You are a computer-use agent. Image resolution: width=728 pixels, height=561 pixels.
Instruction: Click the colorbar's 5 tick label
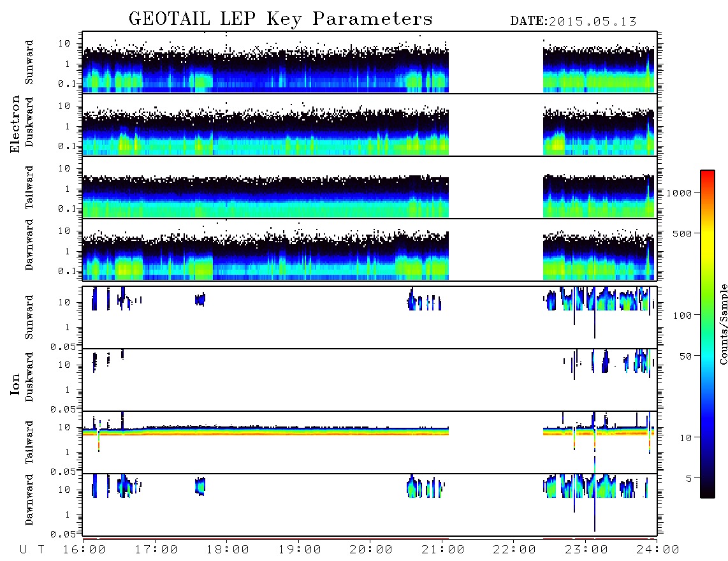pos(689,479)
